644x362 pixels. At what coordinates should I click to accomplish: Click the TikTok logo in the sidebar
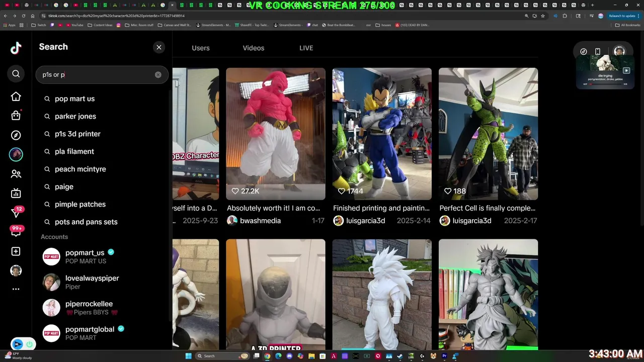coord(16,48)
